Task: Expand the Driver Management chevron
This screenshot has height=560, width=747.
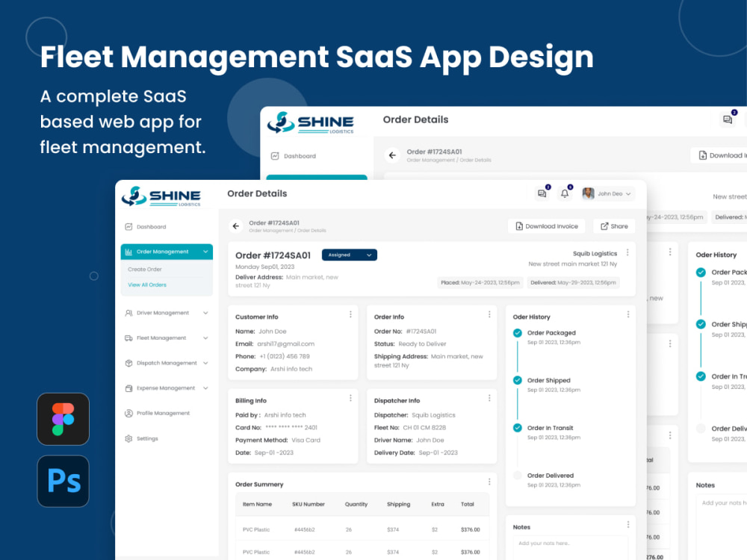Action: click(x=205, y=313)
